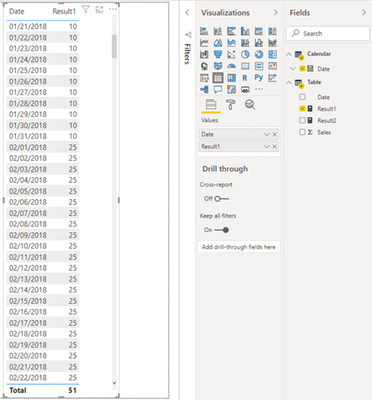372x400 pixels.
Task: Uncheck the Calendar Date field checkbox
Action: 302,69
